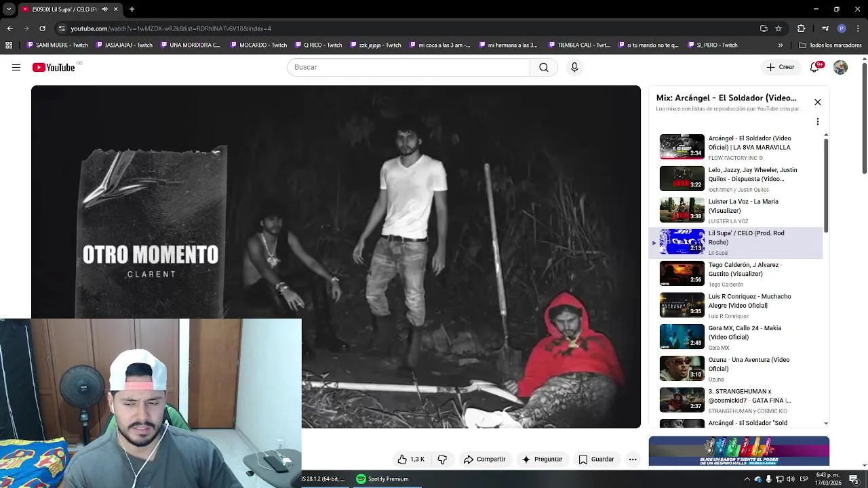
Task: Open the browser extensions puzzle icon
Action: click(802, 28)
